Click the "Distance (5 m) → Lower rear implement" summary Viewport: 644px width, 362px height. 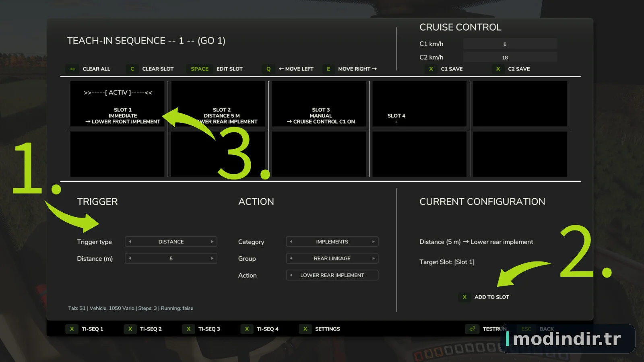pyautogui.click(x=476, y=242)
